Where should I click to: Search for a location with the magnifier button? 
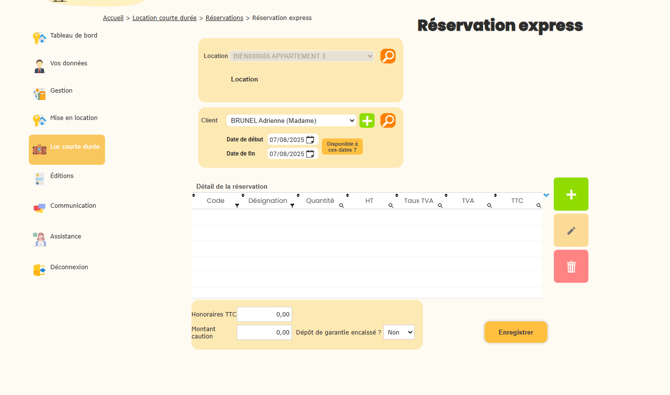click(x=388, y=56)
